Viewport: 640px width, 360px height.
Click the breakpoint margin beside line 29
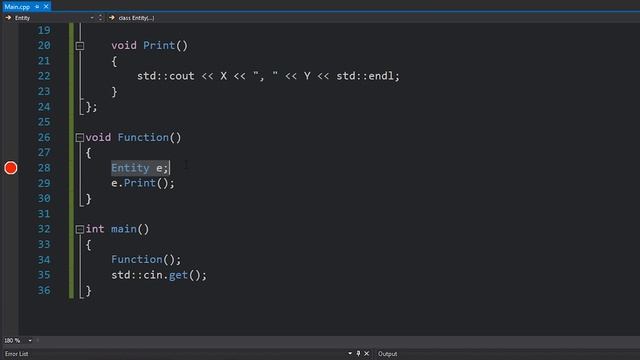[x=11, y=183]
